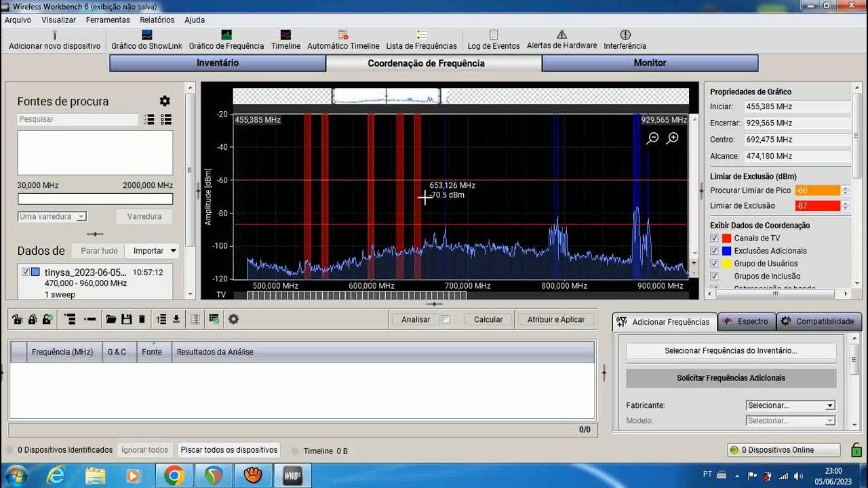Open the Modelo Selecionar dropdown
Viewport: 868px width, 488px height.
[x=791, y=421]
